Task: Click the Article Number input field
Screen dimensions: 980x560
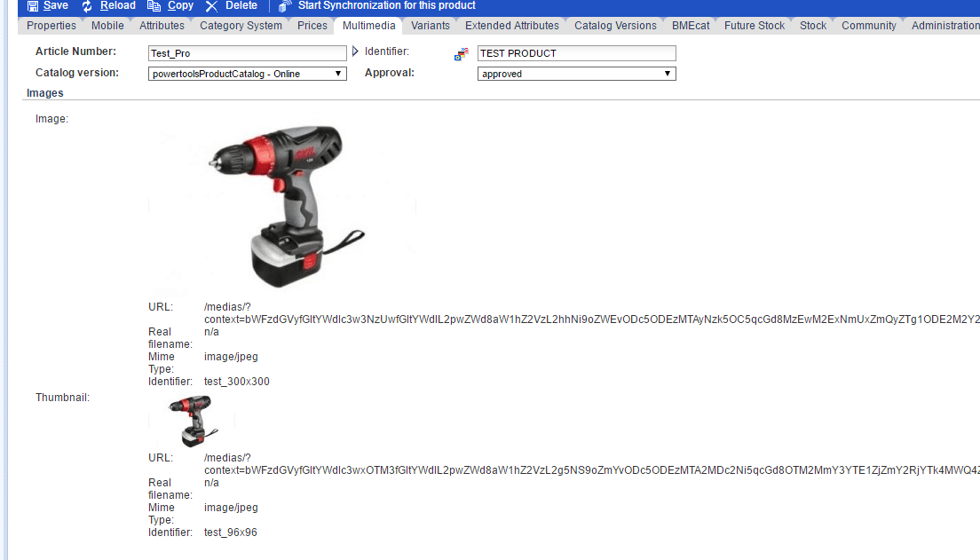Action: [248, 53]
